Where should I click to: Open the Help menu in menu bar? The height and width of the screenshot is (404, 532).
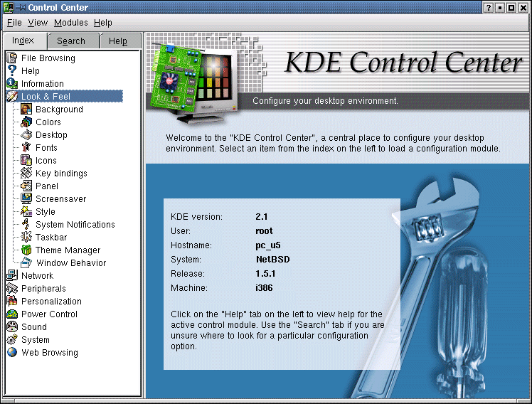pos(103,23)
